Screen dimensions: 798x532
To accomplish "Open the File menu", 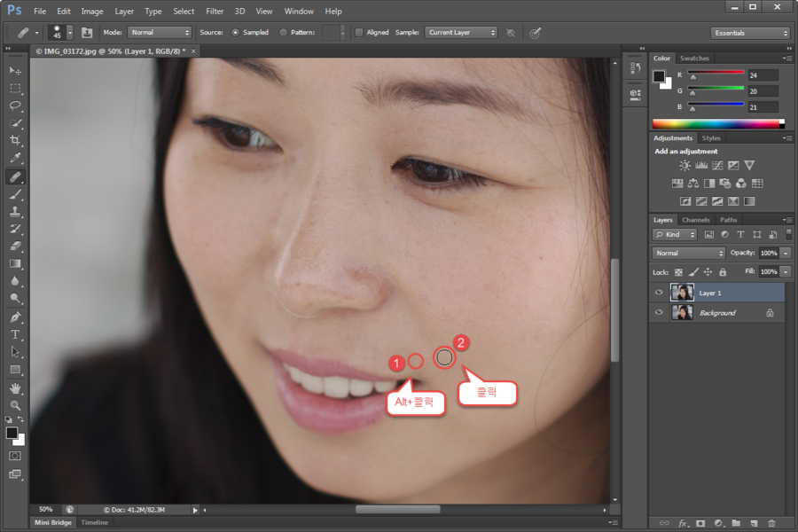I will point(40,12).
